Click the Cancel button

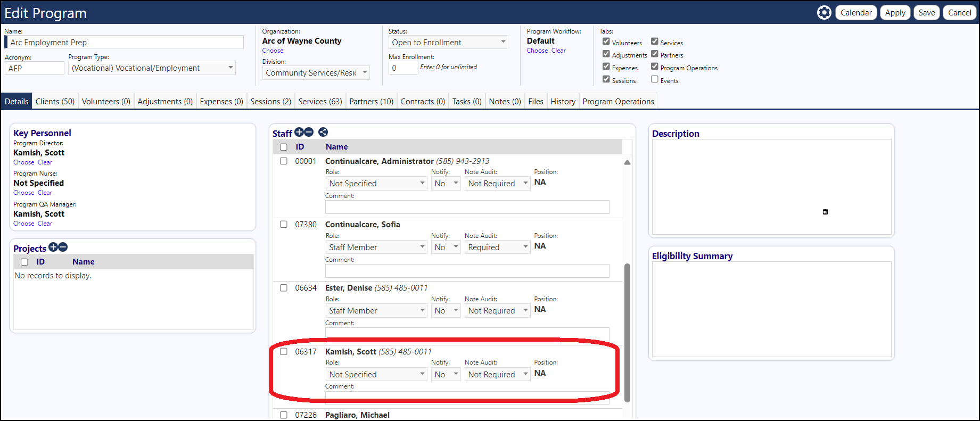click(x=960, y=13)
